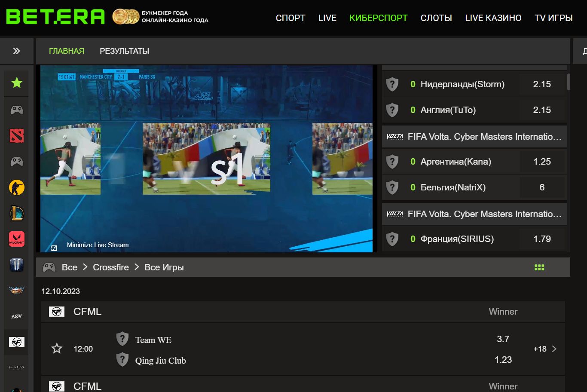Bet on Англия(TuTo) at odds 2.15
587x392 pixels.
(x=542, y=110)
